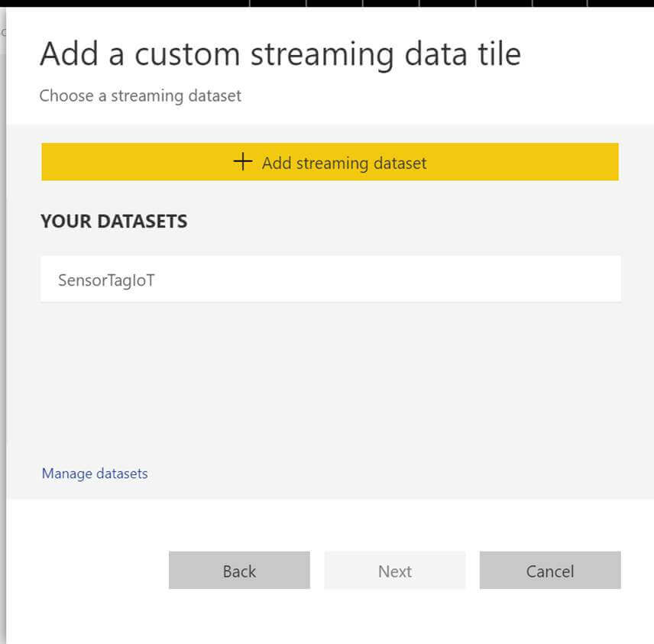This screenshot has height=644, width=654.
Task: Click the plus icon on the yellow bar
Action: click(x=242, y=162)
